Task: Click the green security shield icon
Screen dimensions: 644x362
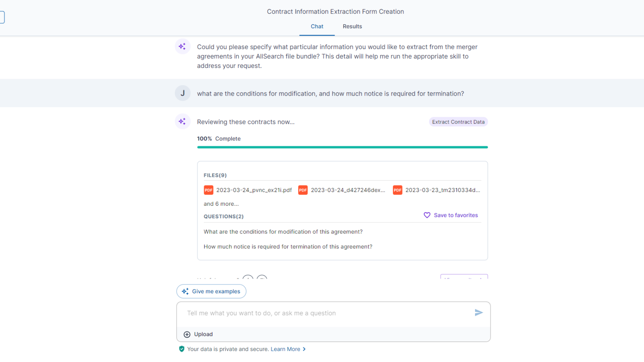Action: coord(182,349)
